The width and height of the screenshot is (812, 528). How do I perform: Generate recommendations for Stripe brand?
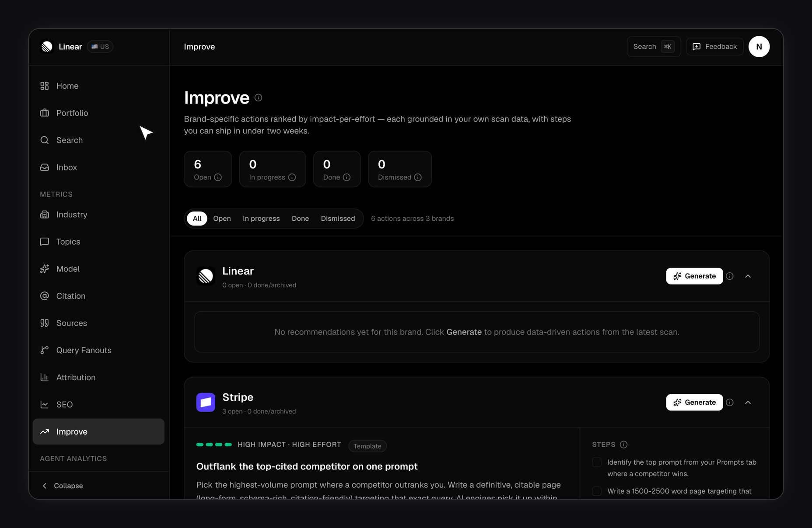click(694, 403)
